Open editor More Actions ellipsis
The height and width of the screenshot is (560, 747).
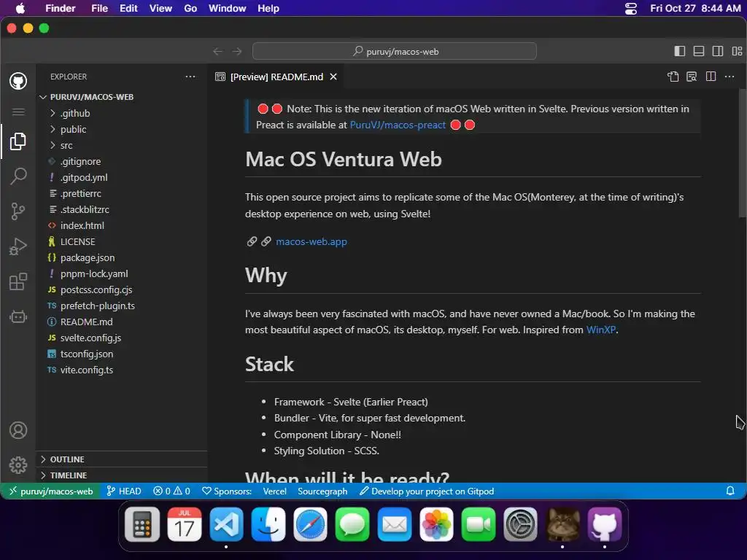pyautogui.click(x=729, y=77)
